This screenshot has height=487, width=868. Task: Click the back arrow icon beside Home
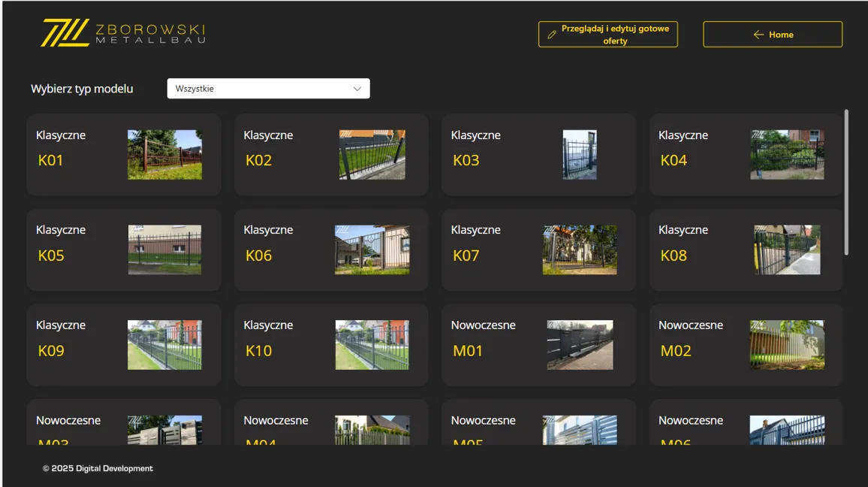tap(758, 35)
